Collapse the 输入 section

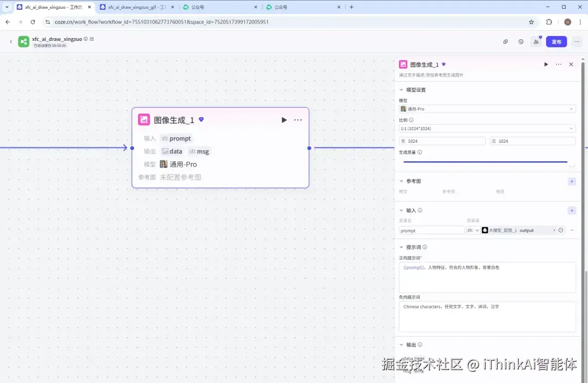[x=401, y=210]
